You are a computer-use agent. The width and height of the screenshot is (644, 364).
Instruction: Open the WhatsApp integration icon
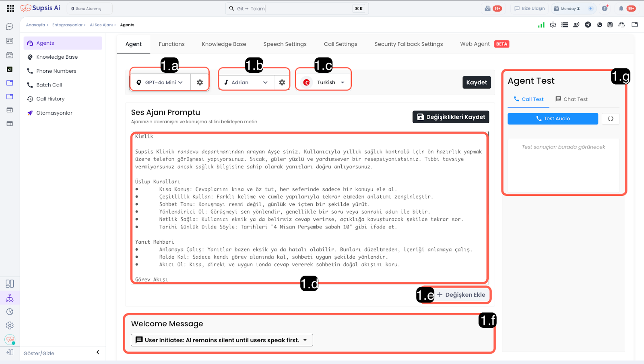599,25
